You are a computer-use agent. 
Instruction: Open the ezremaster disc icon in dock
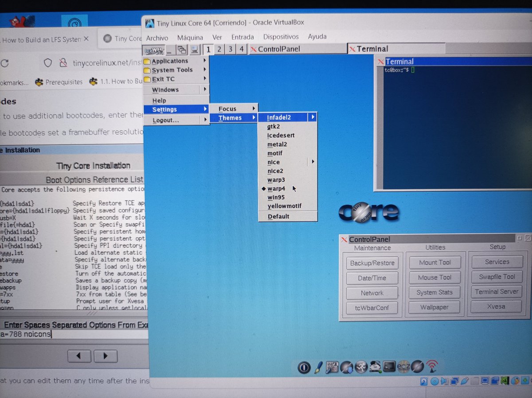[x=403, y=367]
